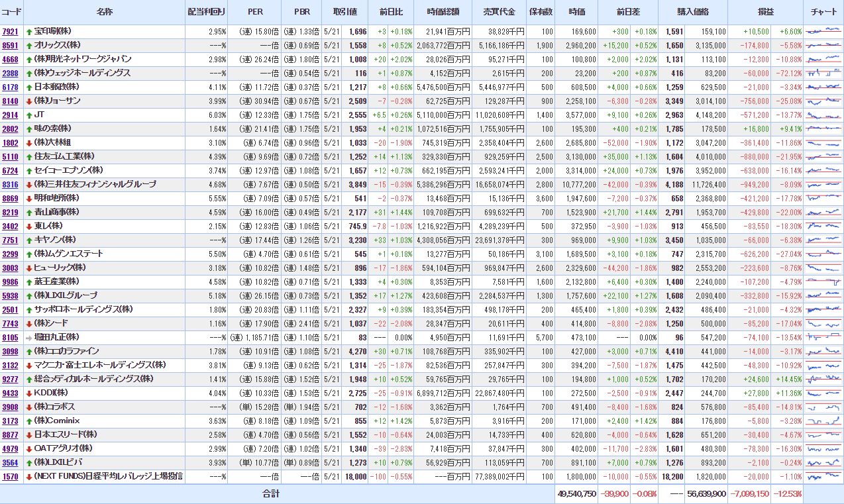
Task: Open stock code link 9433
Action: tap(10, 393)
